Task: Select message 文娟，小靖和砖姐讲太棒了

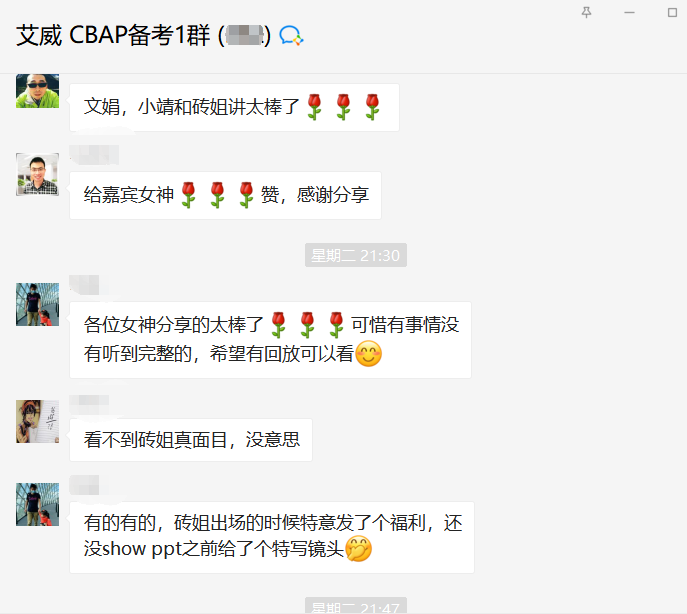Action: [234, 107]
